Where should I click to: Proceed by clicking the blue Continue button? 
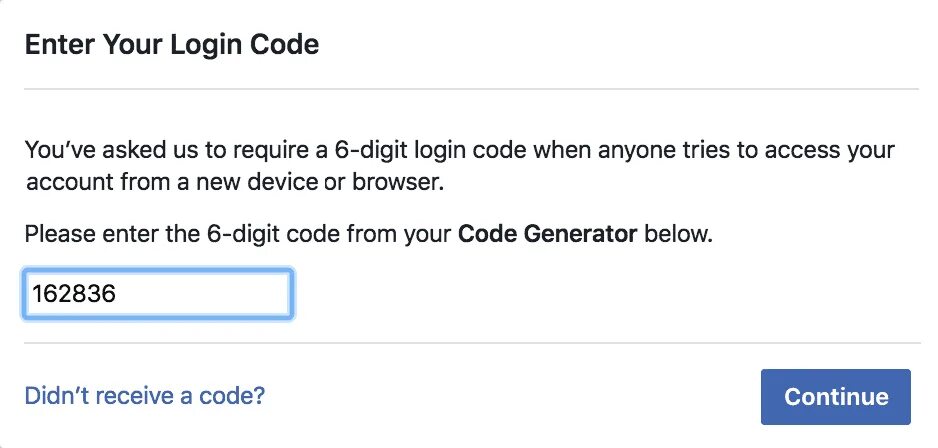pos(836,397)
